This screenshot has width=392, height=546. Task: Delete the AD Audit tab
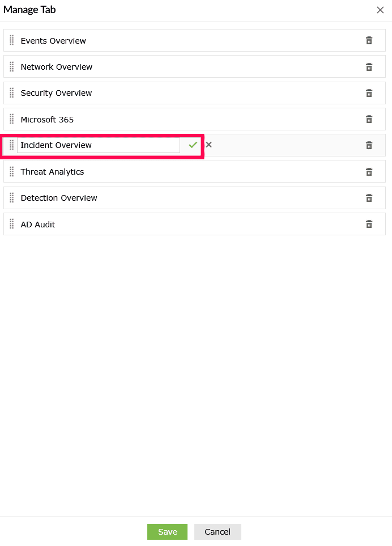click(x=369, y=224)
